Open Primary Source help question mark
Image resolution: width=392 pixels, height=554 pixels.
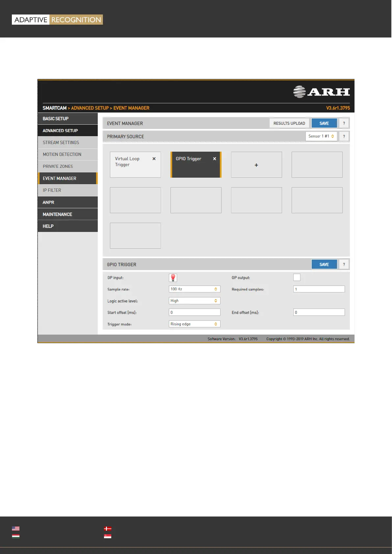[344, 136]
